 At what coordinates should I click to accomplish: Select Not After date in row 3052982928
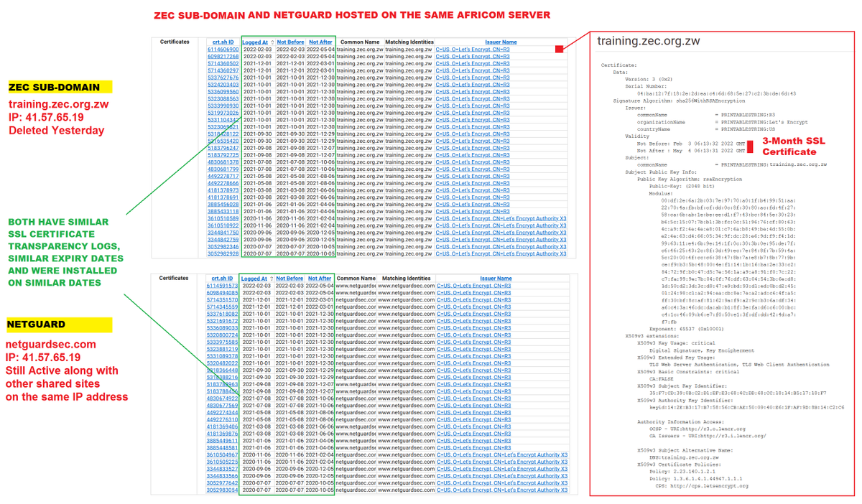pos(320,253)
